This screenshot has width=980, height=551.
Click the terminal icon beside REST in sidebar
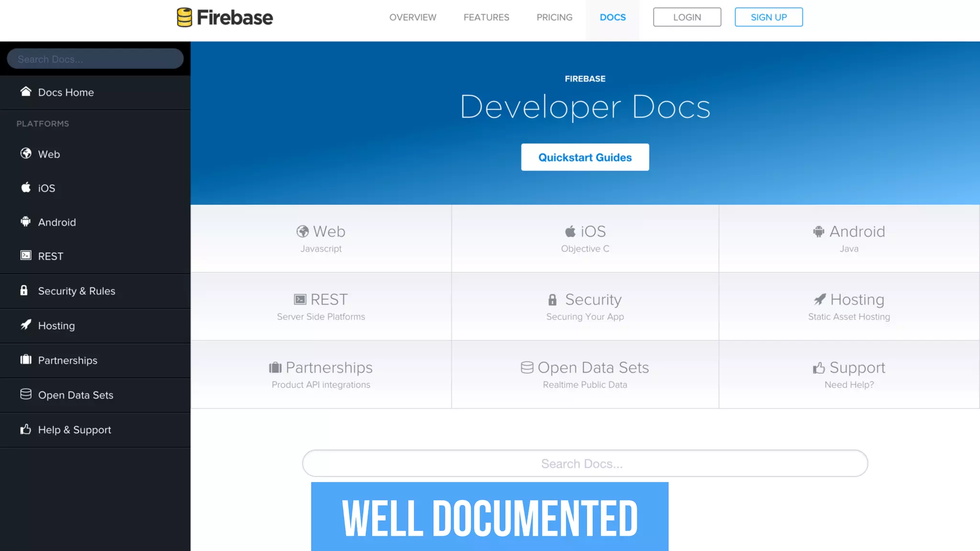(x=26, y=255)
